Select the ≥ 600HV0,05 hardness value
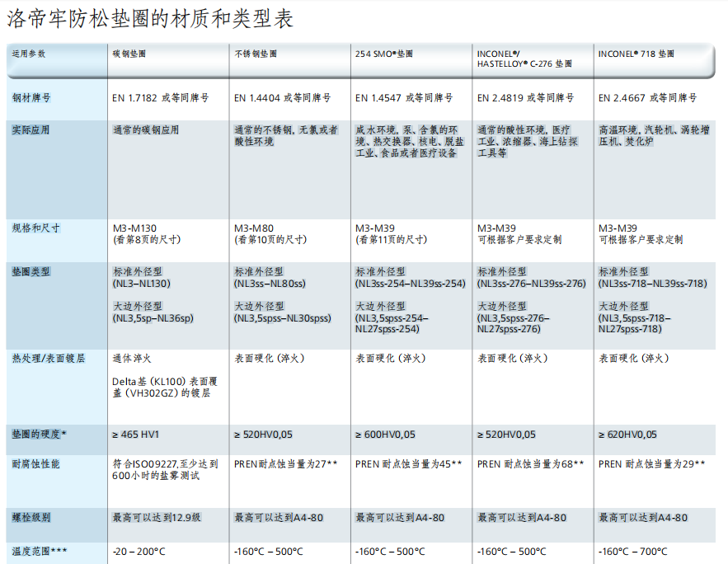This screenshot has height=564, width=728. click(x=385, y=435)
